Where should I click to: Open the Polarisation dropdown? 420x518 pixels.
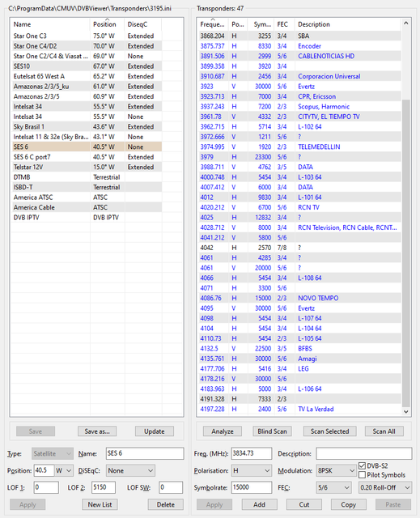point(252,470)
